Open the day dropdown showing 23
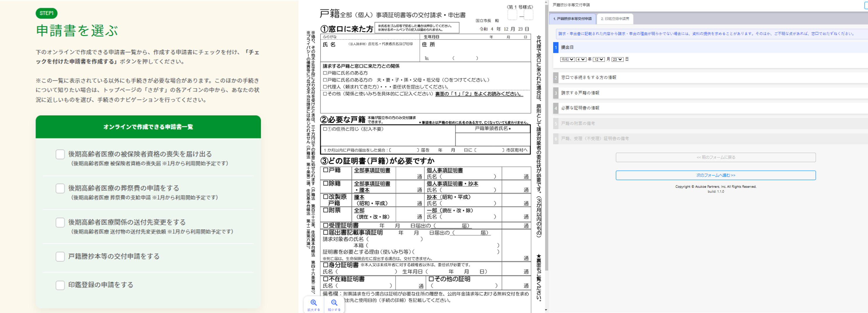This screenshot has width=868, height=313. (617, 59)
